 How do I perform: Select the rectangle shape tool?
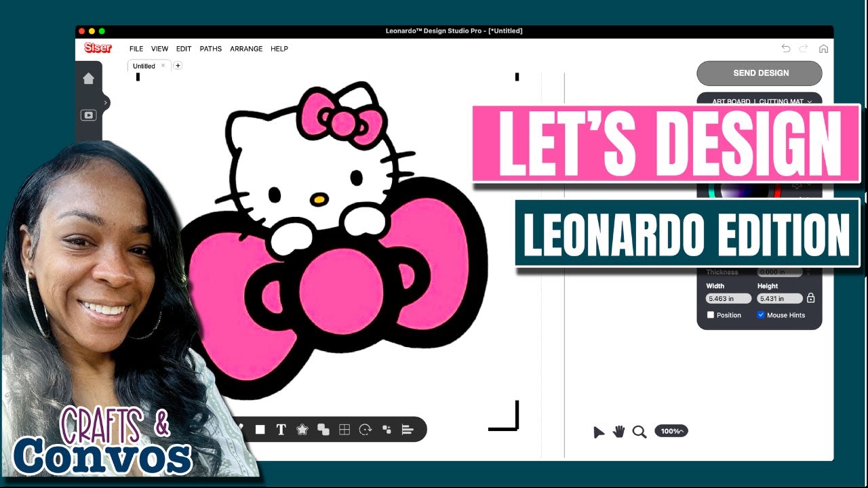260,429
